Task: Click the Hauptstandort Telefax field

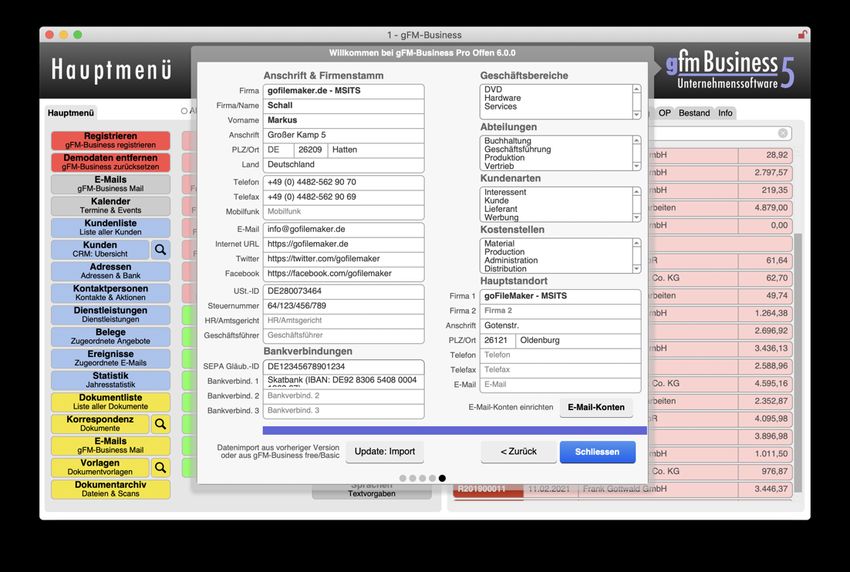Action: pyautogui.click(x=561, y=370)
